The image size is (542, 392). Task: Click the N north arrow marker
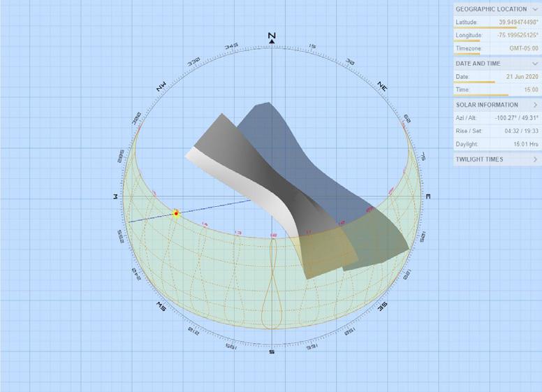point(272,38)
